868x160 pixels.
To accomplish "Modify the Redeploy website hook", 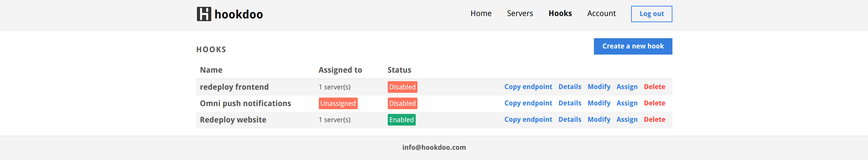I will 599,120.
